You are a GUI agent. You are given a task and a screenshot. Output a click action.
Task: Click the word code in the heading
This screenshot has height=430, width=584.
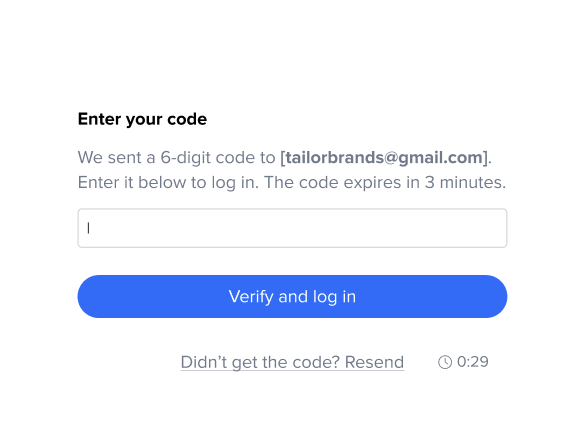tap(187, 119)
